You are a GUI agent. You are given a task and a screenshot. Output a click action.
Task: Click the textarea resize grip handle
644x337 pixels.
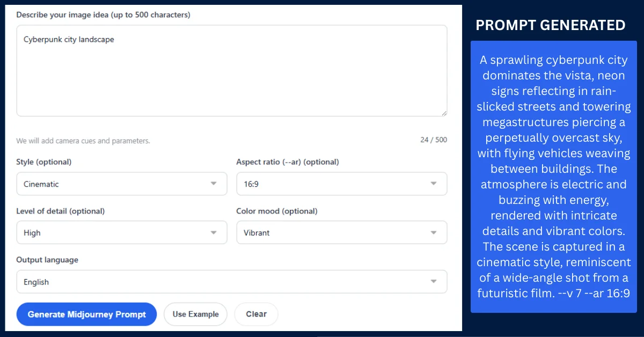tap(444, 112)
